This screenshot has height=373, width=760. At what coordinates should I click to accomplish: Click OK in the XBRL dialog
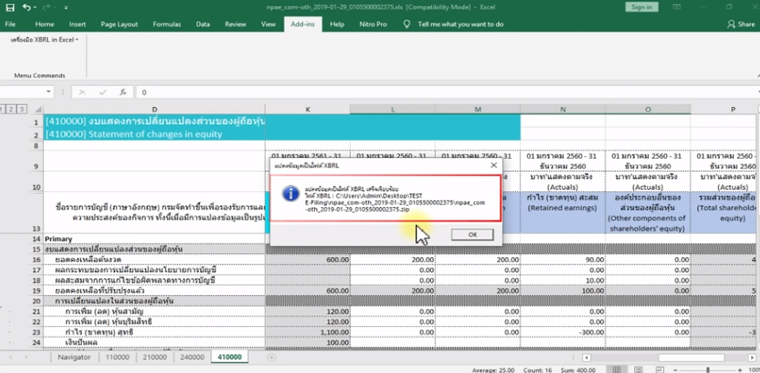(x=472, y=234)
